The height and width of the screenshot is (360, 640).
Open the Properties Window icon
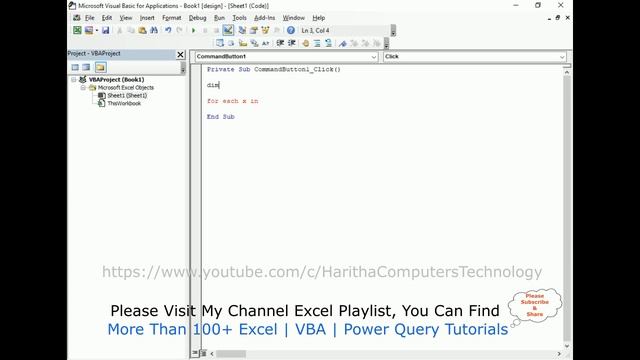[253, 30]
